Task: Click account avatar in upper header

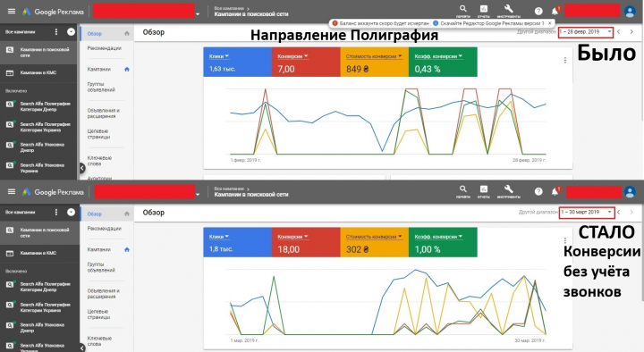Action: tap(630, 12)
